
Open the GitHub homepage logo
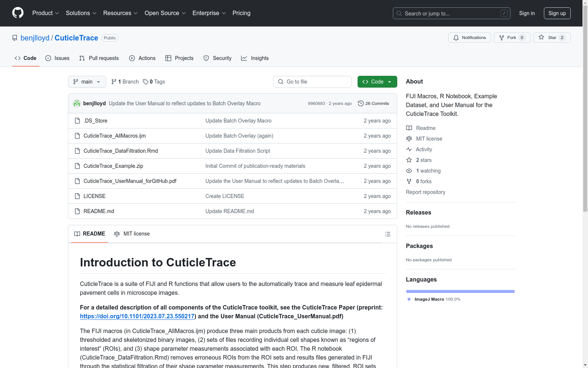coord(18,13)
